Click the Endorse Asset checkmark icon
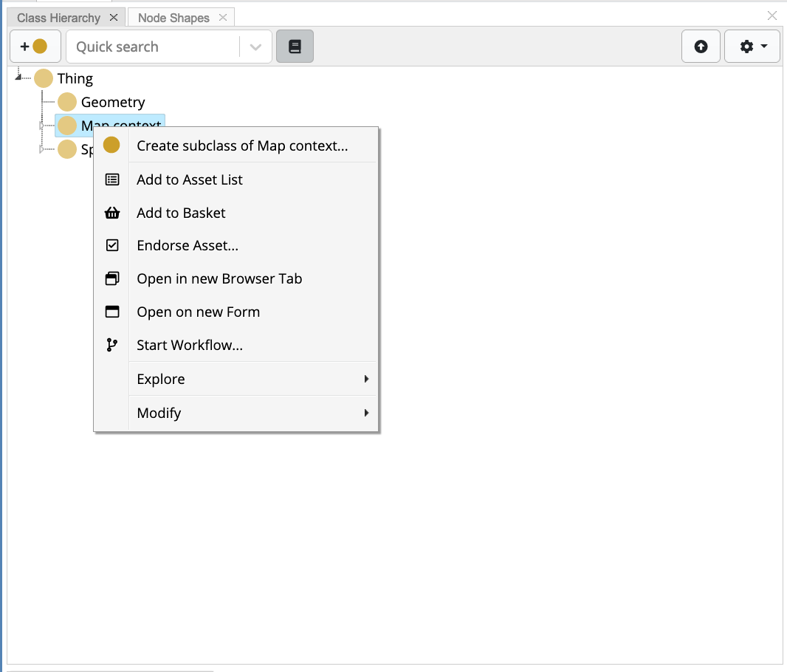 (x=111, y=245)
